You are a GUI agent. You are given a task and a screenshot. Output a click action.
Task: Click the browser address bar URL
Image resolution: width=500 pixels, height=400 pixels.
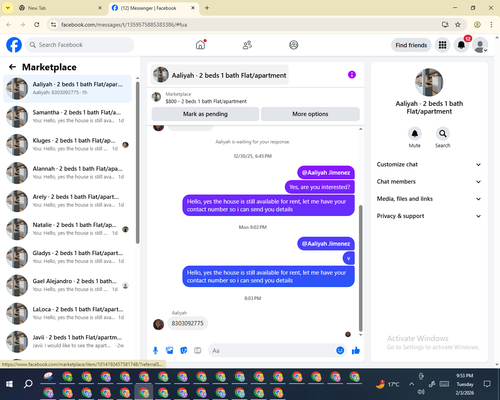pos(124,25)
